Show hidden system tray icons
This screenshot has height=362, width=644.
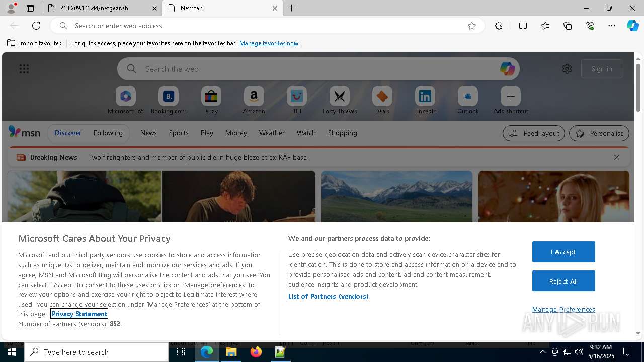(x=542, y=352)
